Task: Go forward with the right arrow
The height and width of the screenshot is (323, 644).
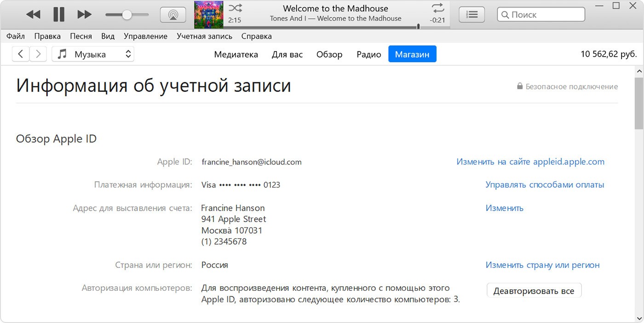Action: (x=38, y=54)
